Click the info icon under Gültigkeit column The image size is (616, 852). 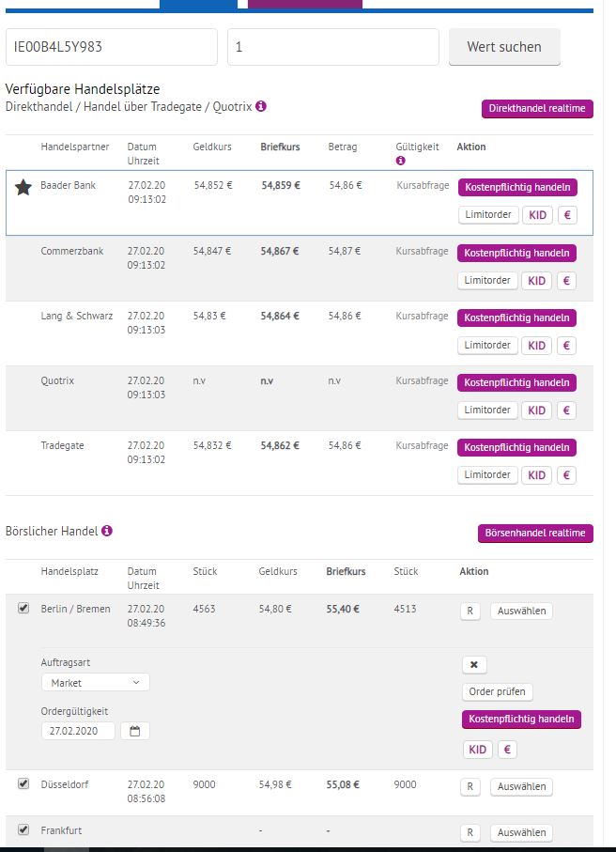(x=400, y=161)
